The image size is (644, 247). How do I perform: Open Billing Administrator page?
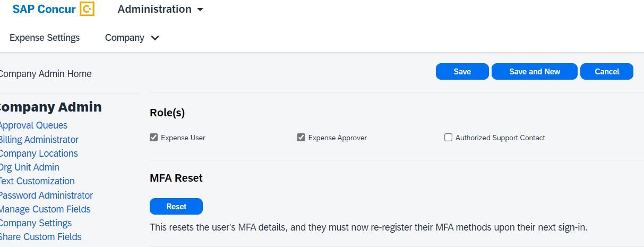pos(39,140)
